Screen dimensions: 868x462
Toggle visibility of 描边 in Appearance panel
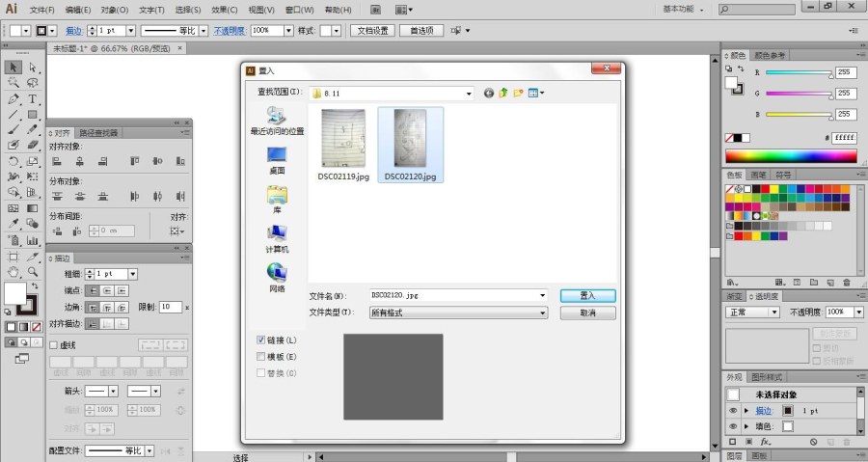pos(733,411)
